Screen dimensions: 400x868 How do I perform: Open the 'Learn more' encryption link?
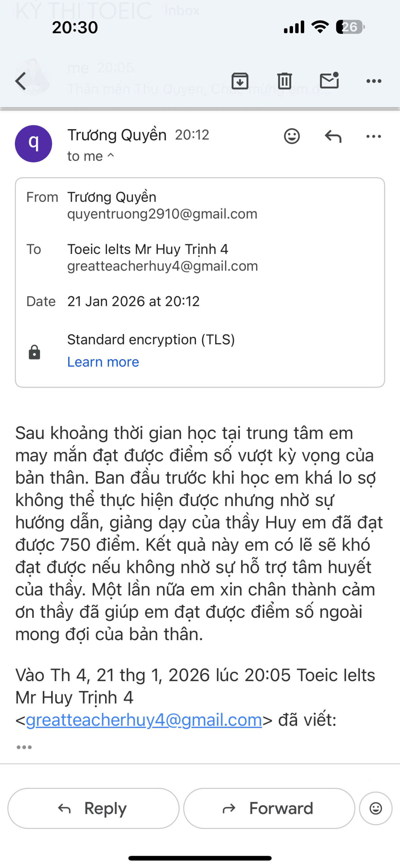[x=103, y=362]
